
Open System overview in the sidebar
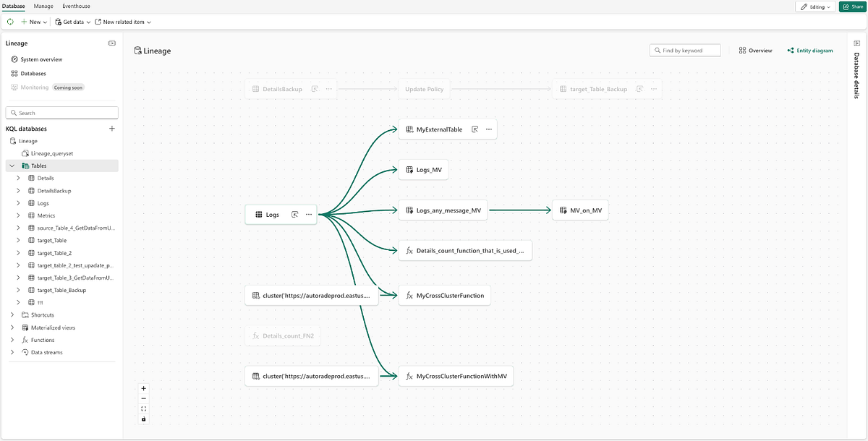41,59
